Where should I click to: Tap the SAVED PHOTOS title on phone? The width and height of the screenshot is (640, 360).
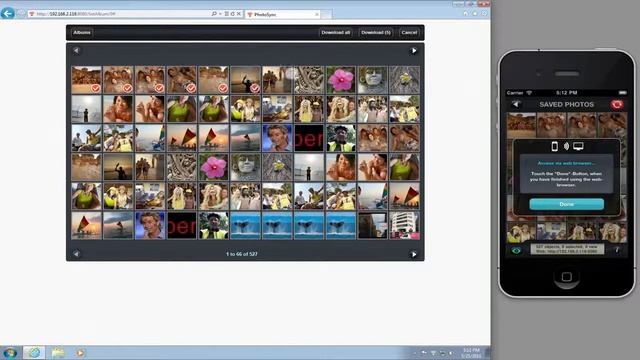566,104
